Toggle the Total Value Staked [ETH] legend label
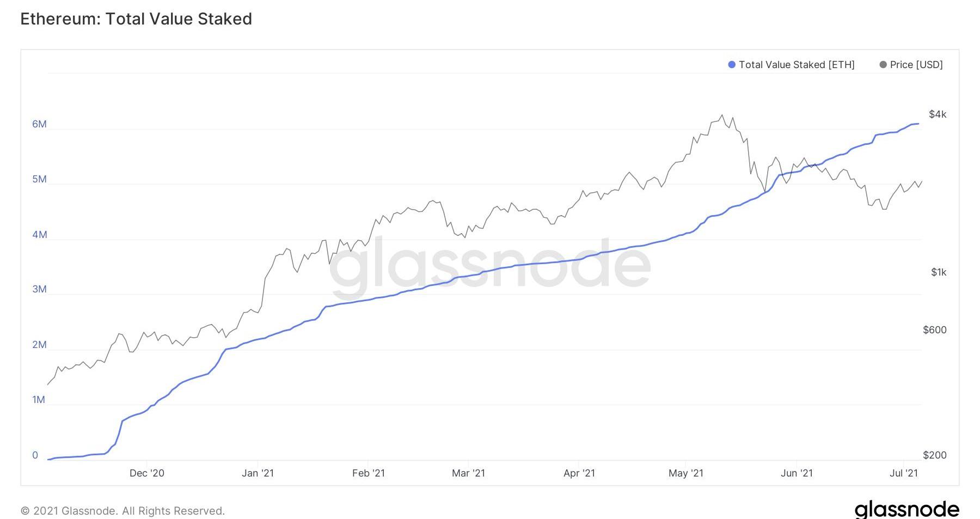 (797, 65)
